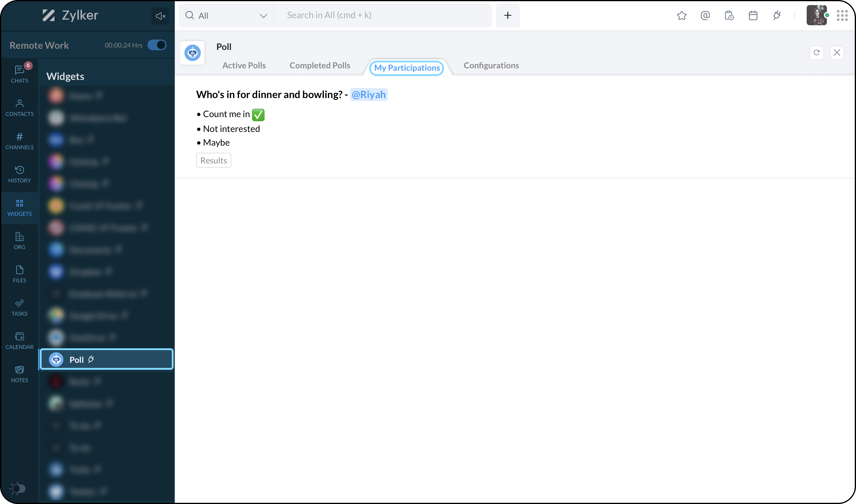Toggle the Remote Work check-in switch
856x504 pixels.
(157, 45)
